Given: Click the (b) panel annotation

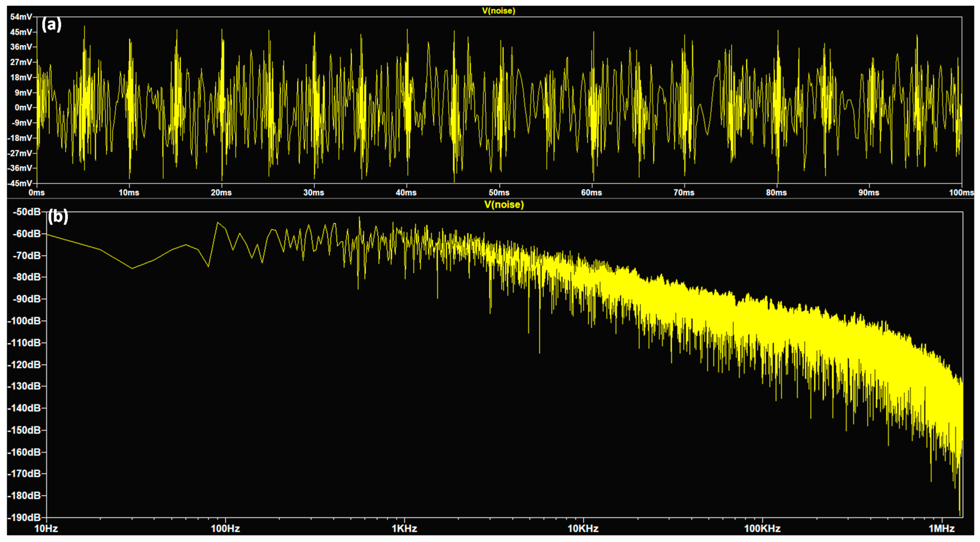Looking at the screenshot, I should coord(58,217).
